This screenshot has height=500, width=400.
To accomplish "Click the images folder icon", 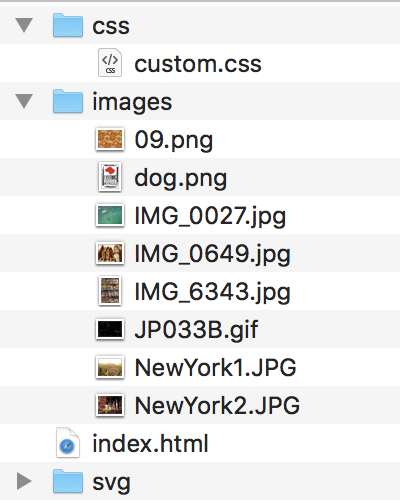I will click(x=68, y=101).
